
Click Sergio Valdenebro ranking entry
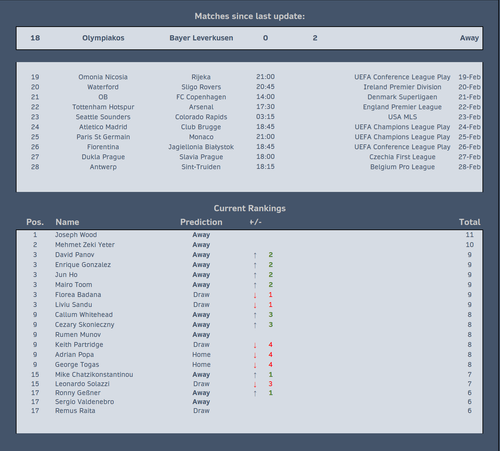coord(84,402)
